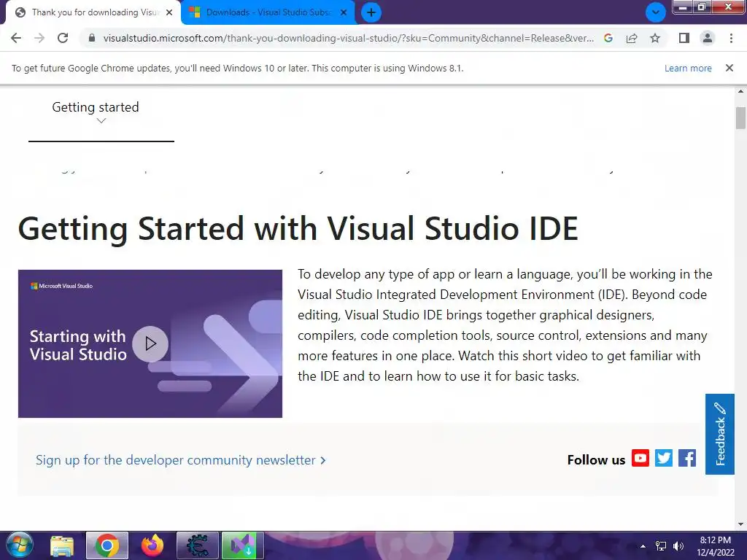Close the Thank you for downloading tab
This screenshot has width=747, height=560.
pyautogui.click(x=169, y=12)
